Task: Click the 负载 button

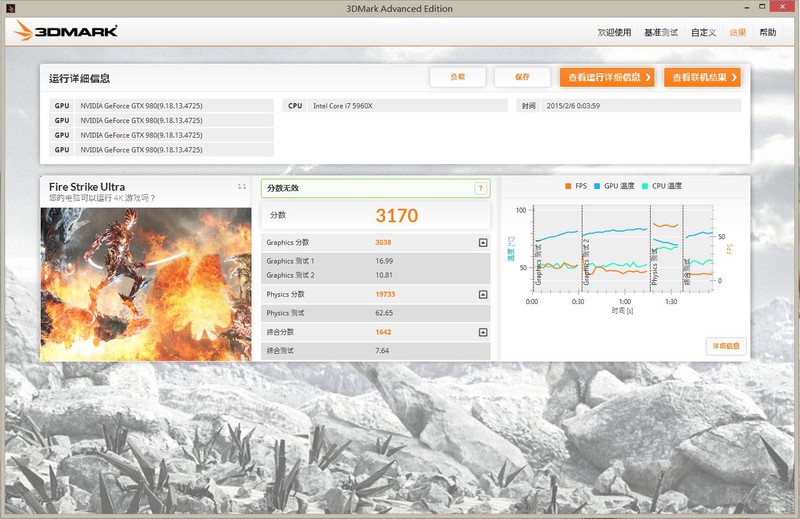Action: click(x=458, y=77)
